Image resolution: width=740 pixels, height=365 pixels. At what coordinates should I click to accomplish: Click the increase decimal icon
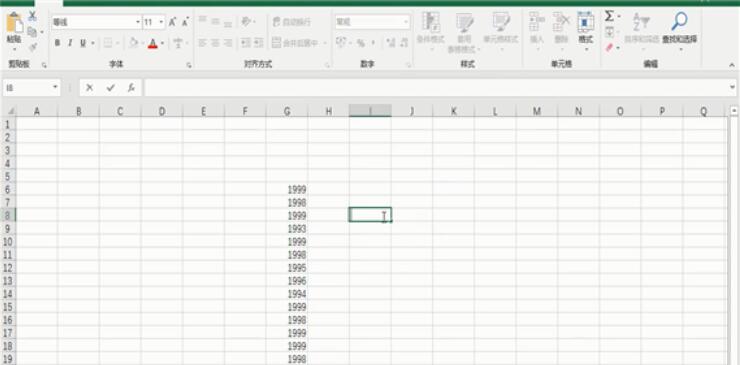coord(391,43)
